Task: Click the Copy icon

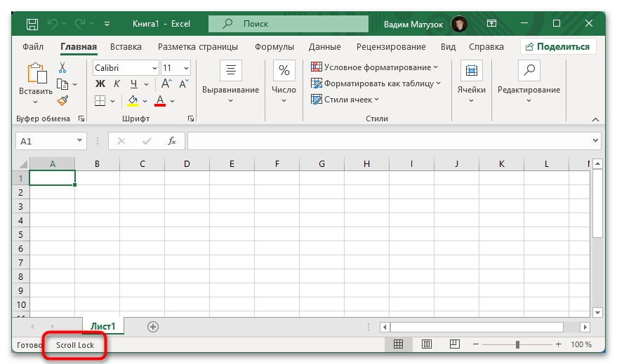Action: coord(62,84)
